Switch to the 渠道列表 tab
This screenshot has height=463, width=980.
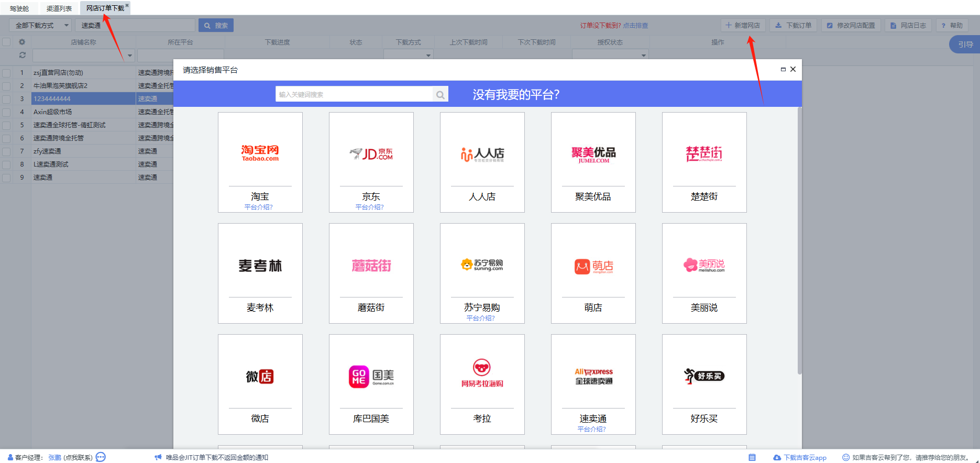(x=59, y=8)
